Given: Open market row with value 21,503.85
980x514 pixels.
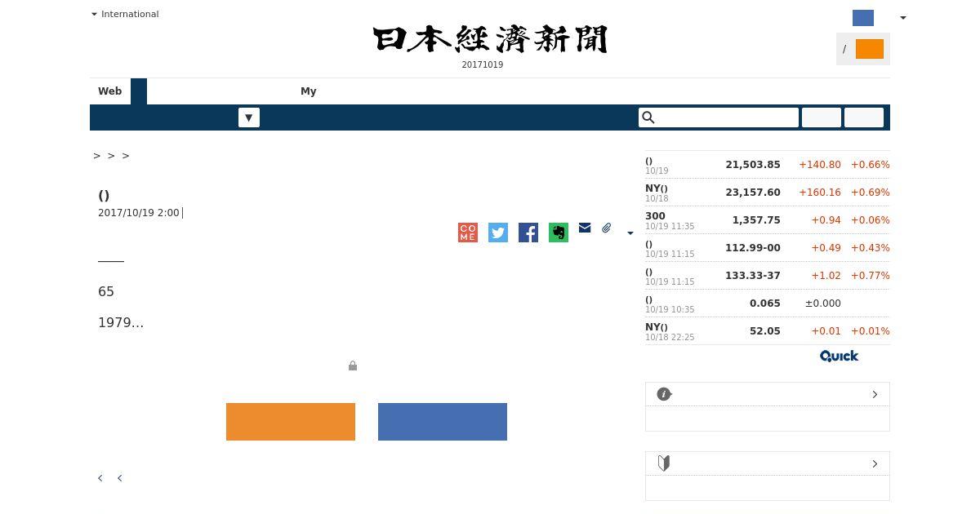Looking at the screenshot, I should (x=768, y=165).
